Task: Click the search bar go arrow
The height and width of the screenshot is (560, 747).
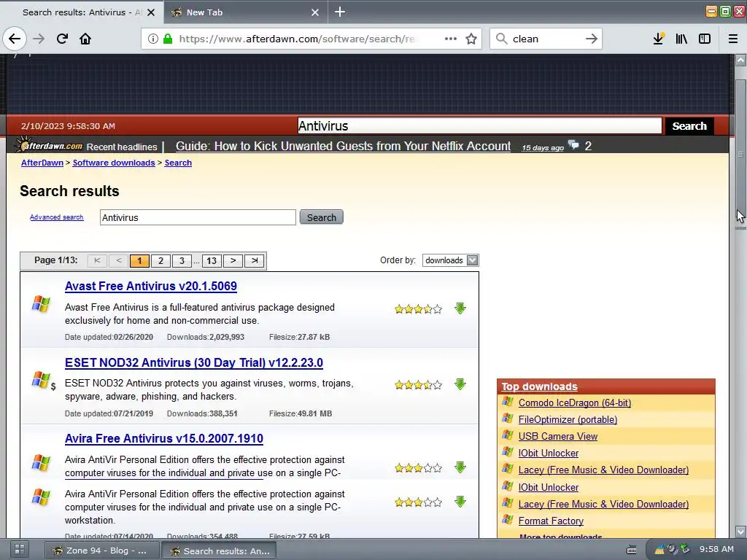Action: coord(591,39)
